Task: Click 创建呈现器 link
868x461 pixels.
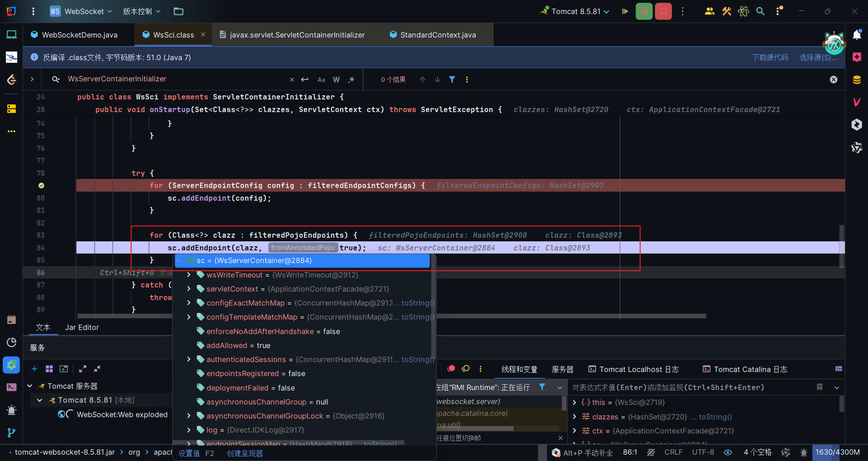Action: coord(245,453)
